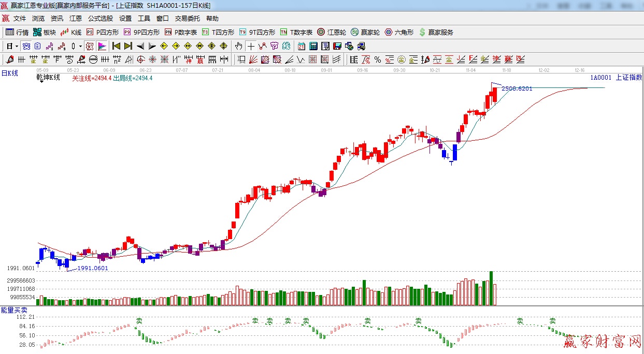
Task: Open the 公式选股 menu
Action: pyautogui.click(x=100, y=19)
